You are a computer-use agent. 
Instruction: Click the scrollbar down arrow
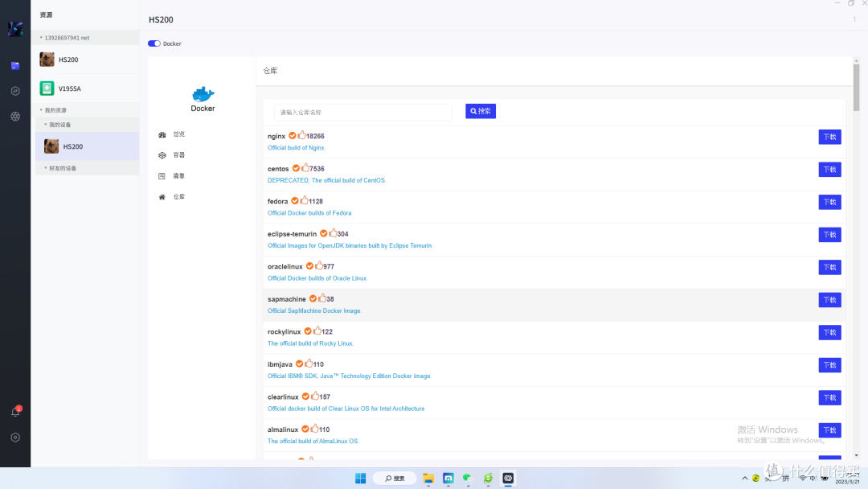(857, 455)
